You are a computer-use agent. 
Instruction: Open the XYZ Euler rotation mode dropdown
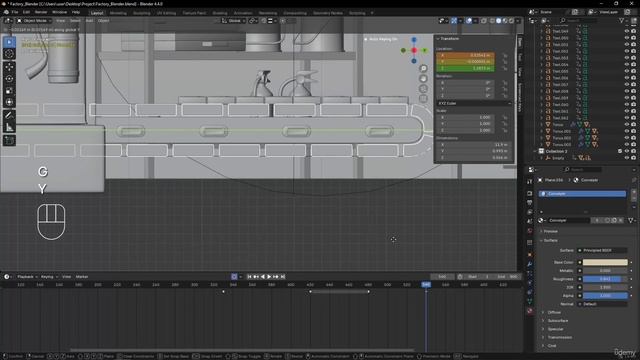tap(474, 103)
